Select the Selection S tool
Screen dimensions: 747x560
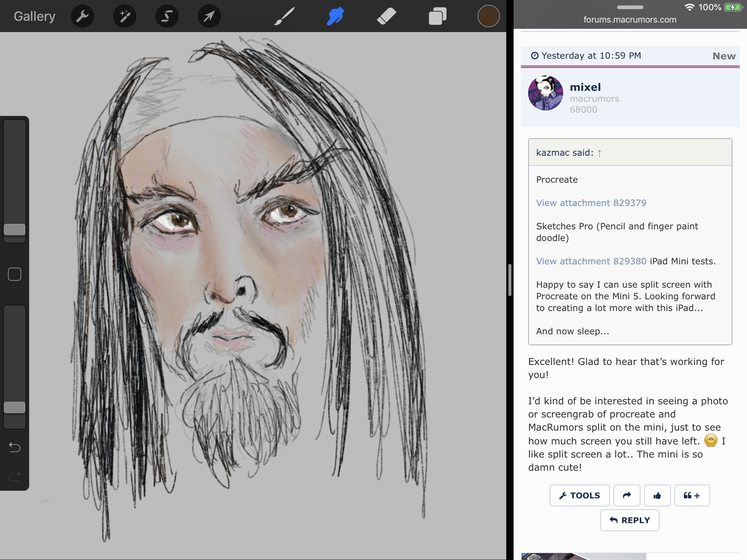click(x=167, y=16)
